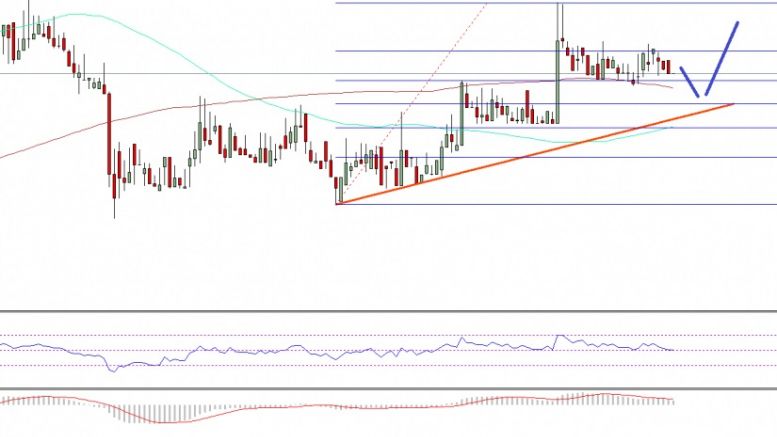Click the tall green breakout candlestick

558,82
